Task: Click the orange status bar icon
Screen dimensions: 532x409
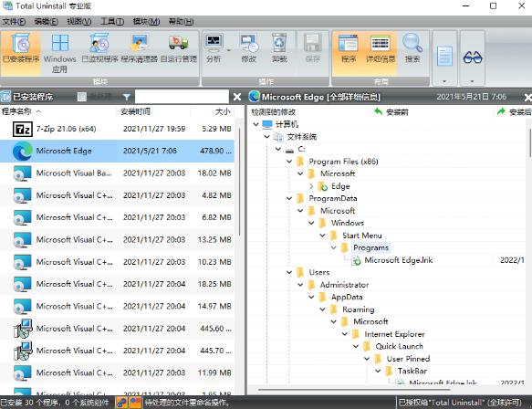Action: (136, 403)
